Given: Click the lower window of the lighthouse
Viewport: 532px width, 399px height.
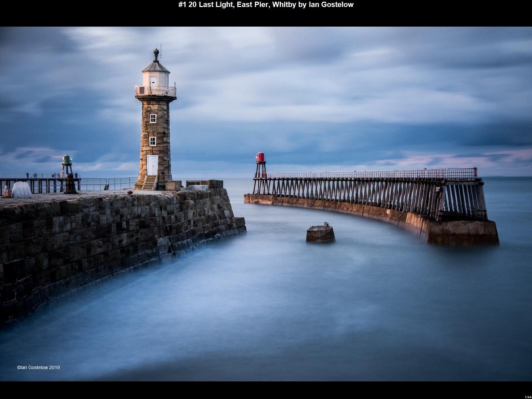Looking at the screenshot, I should point(152,141).
